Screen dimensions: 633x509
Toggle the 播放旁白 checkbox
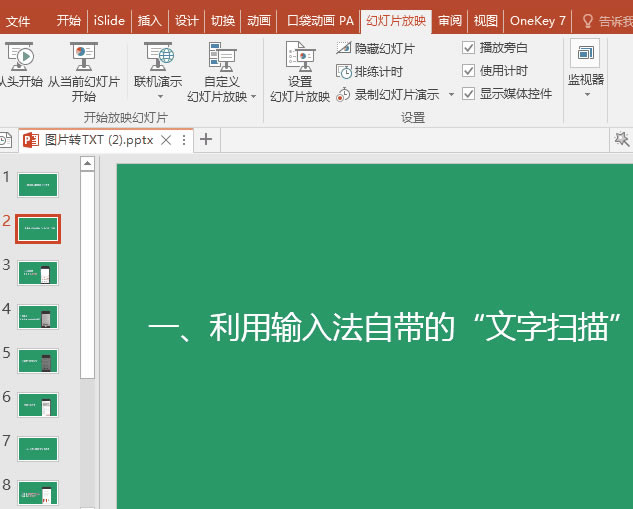[469, 47]
